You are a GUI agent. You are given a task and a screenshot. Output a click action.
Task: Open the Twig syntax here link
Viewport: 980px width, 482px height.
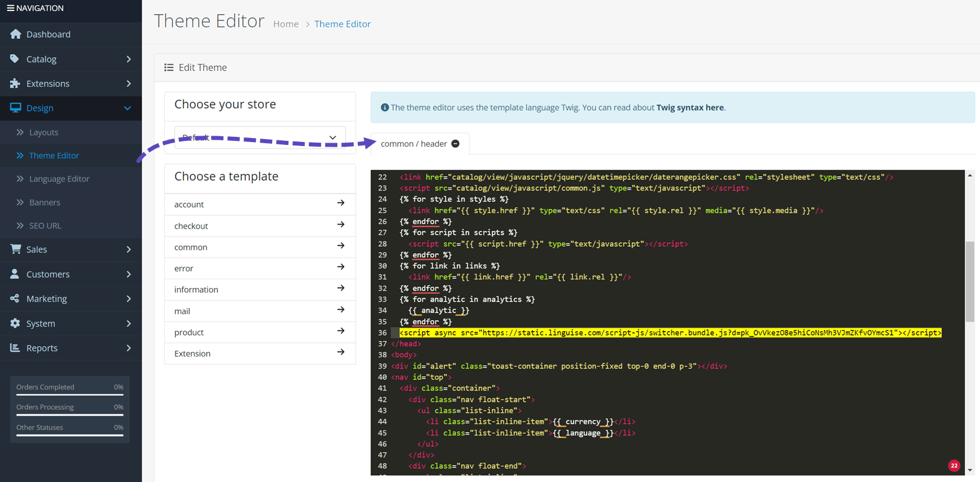690,108
